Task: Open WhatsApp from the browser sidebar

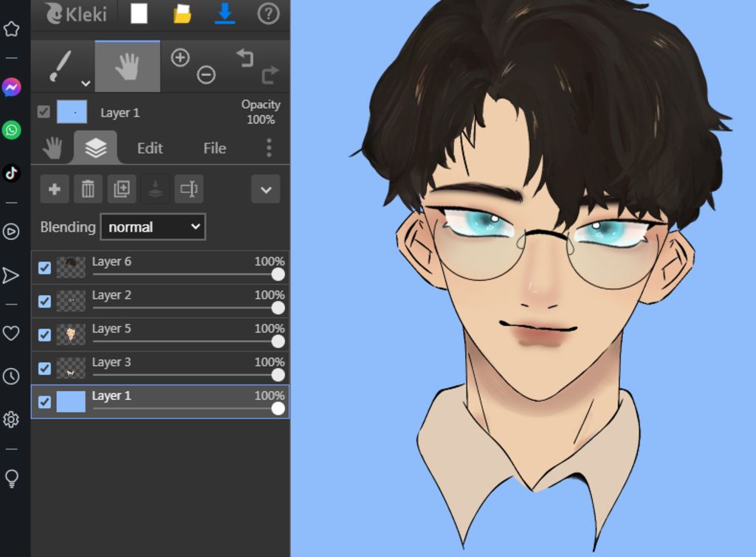Action: click(x=11, y=130)
